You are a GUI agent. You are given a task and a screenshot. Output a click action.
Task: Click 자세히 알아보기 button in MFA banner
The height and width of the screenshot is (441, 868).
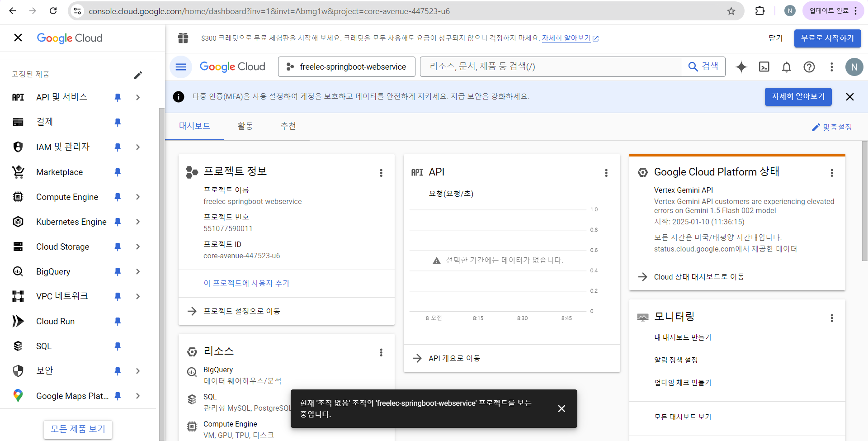coord(798,97)
